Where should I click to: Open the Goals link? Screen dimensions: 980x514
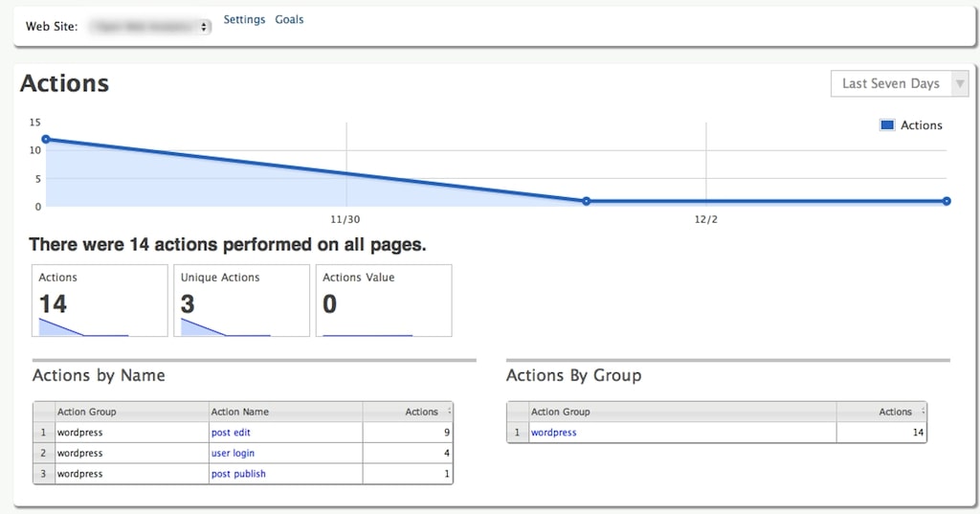tap(289, 19)
